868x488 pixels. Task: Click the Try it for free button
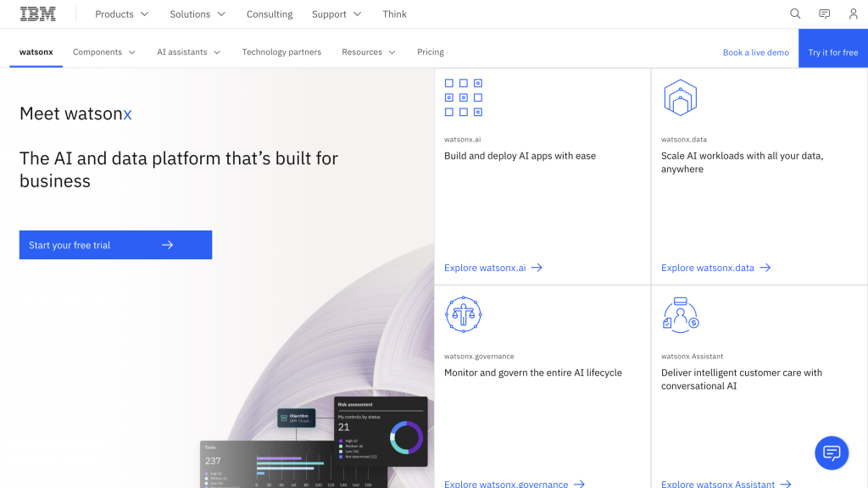[833, 48]
